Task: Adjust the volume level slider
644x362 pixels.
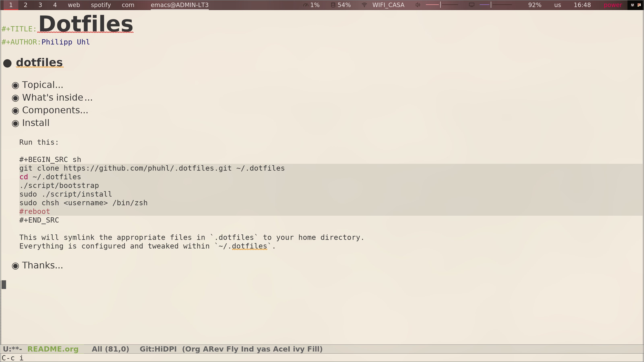Action: pyautogui.click(x=441, y=5)
